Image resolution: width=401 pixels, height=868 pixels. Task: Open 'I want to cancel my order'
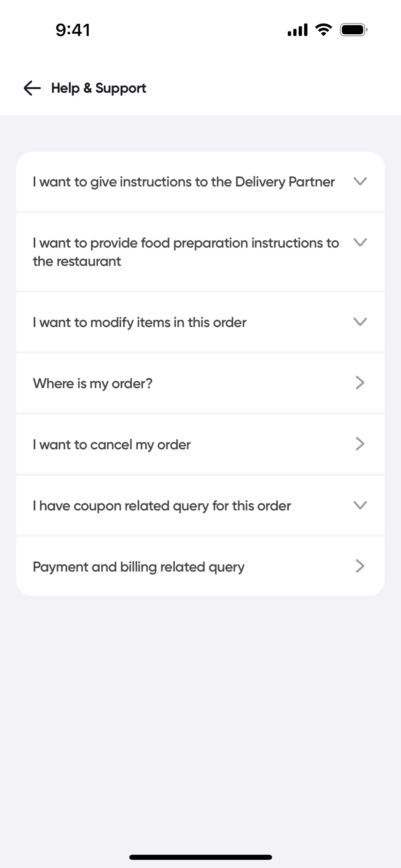tap(112, 445)
